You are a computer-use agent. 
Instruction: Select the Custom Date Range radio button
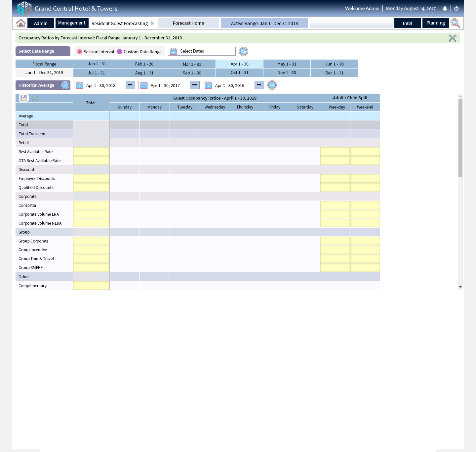[120, 52]
